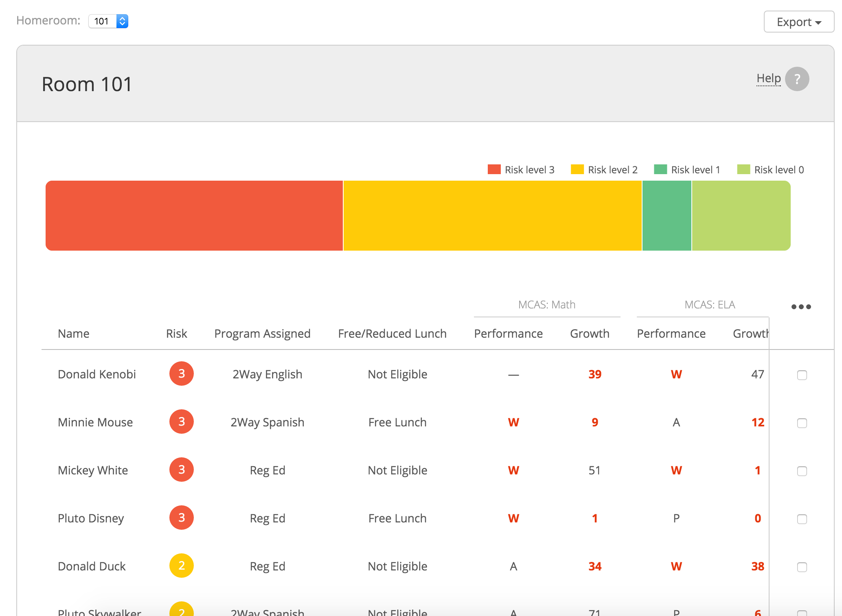Tick the checkbox in Minnie Mouse row
This screenshot has width=842, height=616.
pyautogui.click(x=802, y=423)
